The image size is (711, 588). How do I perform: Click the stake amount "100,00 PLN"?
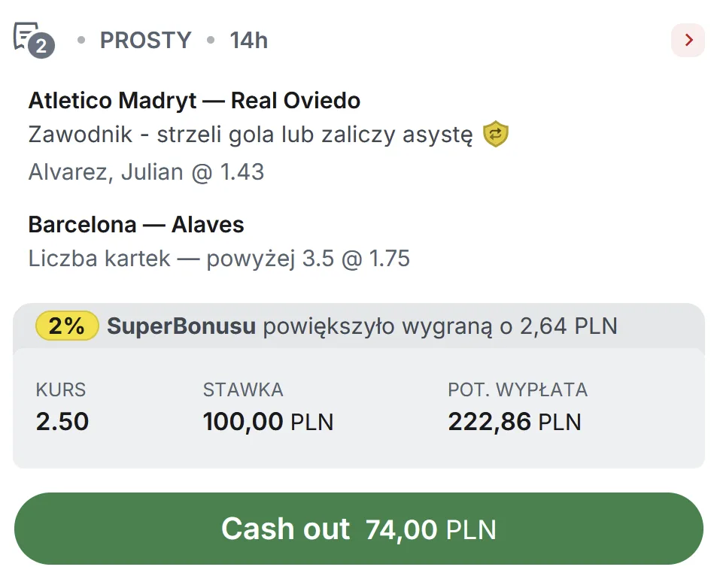[268, 422]
